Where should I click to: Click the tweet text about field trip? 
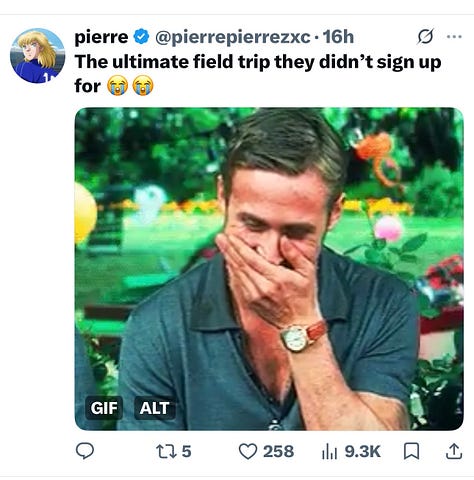point(258,74)
